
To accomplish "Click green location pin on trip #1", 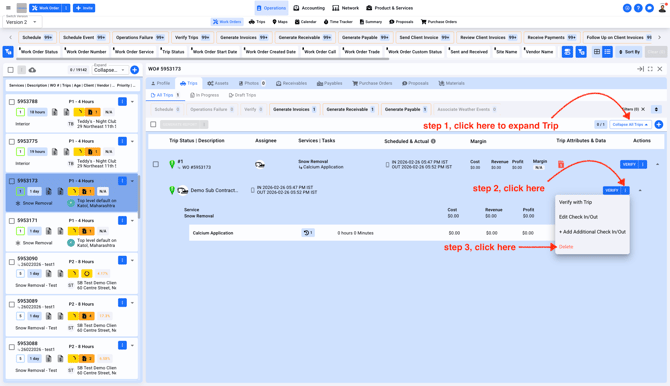I will point(172,164).
